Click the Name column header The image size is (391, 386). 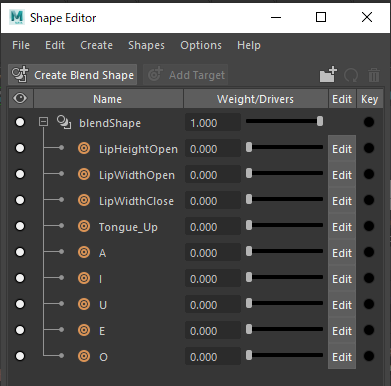(108, 99)
